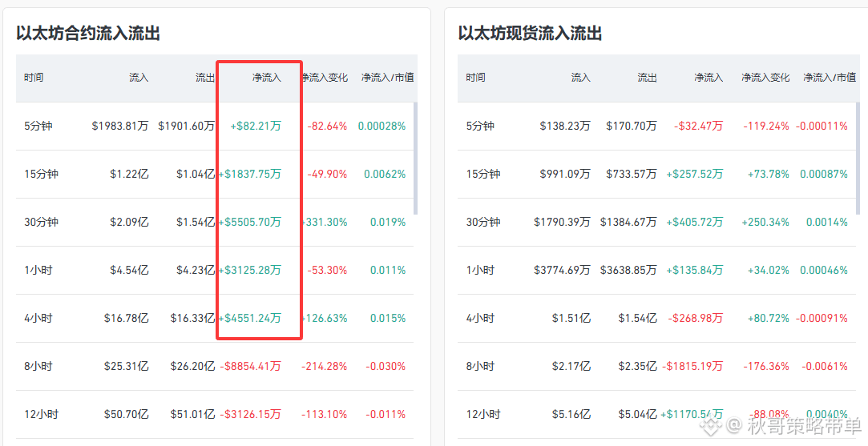Click the spot inflow value $991.09万
This screenshot has height=446, width=868.
(x=565, y=175)
